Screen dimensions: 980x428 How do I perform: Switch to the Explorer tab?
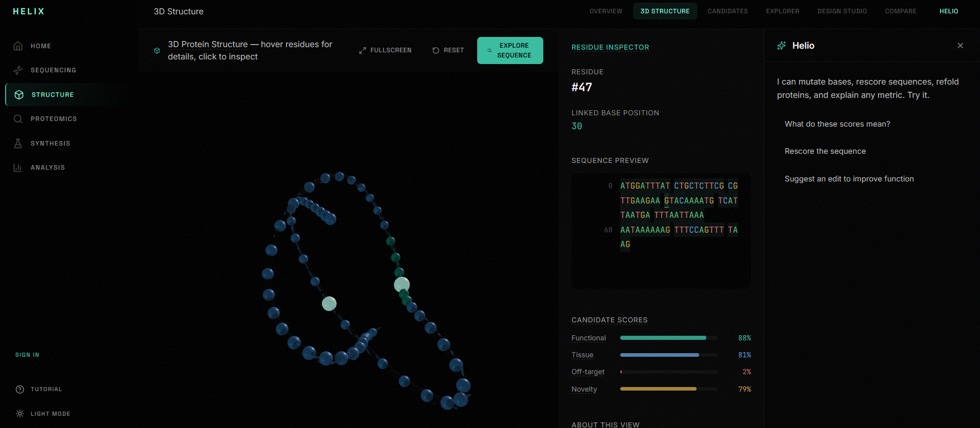782,11
